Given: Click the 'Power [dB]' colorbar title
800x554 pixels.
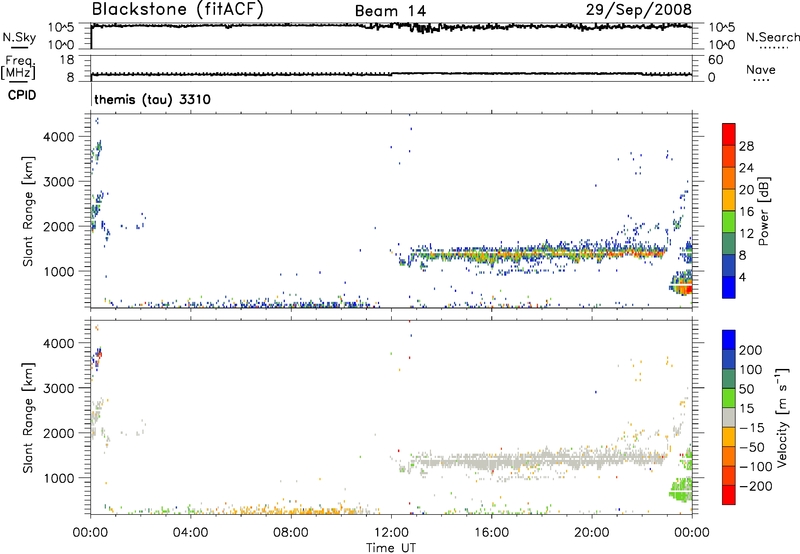Looking at the screenshot, I should point(764,211).
